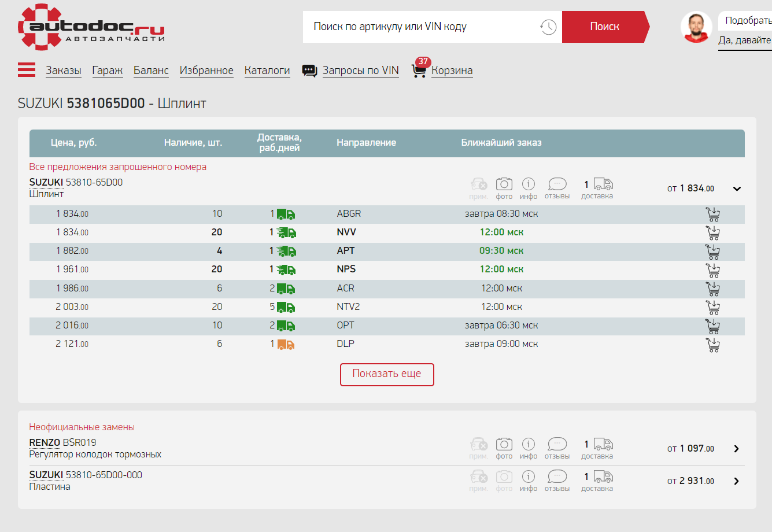
Task: Click 'от 2 931.00' price
Action: (690, 481)
